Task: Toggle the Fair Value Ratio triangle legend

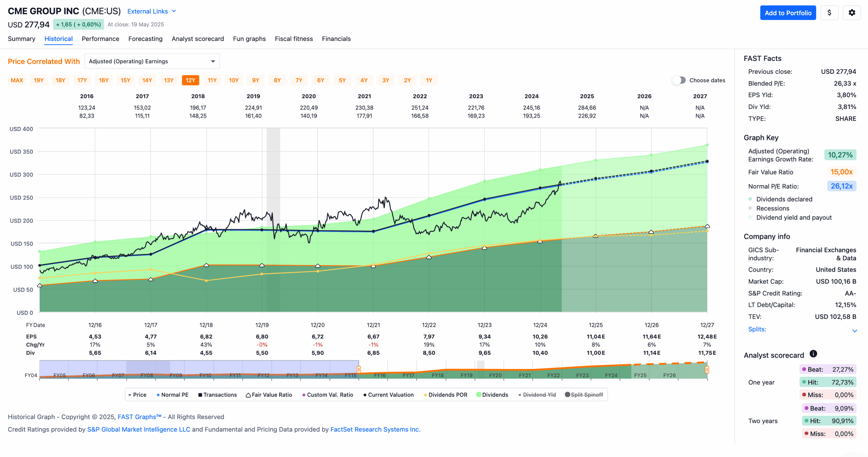Action: (269, 395)
